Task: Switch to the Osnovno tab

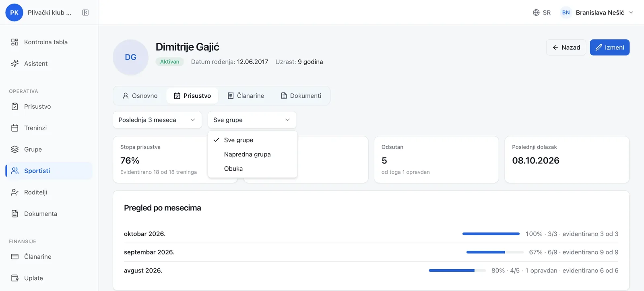Action: tap(140, 96)
